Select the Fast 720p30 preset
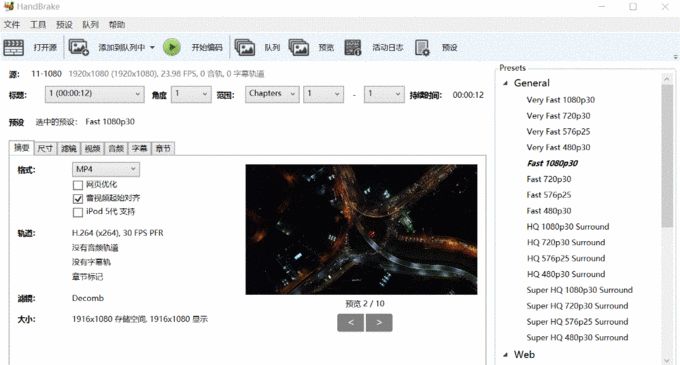Viewport: 680px width, 365px height. pos(549,179)
